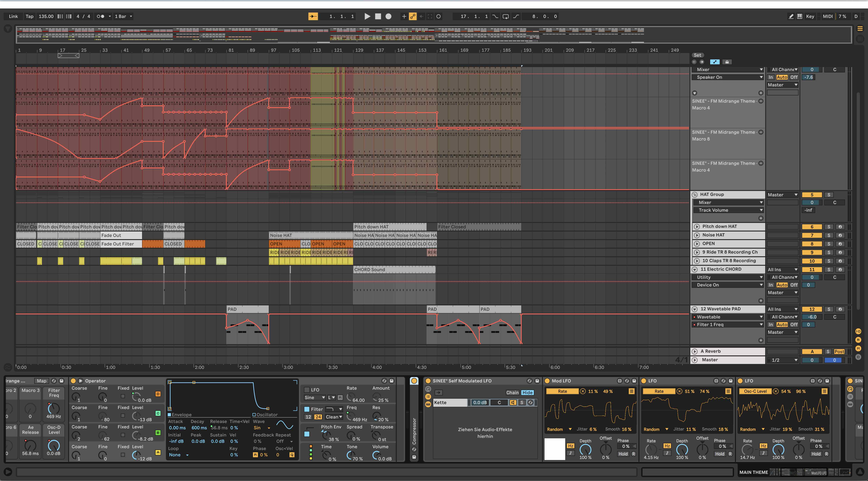Toggle the Automation Arm button
This screenshot has width=868, height=481.
412,16
